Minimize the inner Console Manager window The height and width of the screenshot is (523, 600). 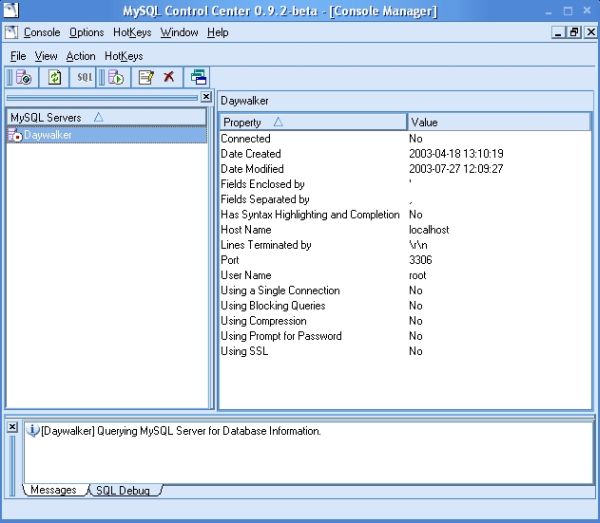[558, 33]
